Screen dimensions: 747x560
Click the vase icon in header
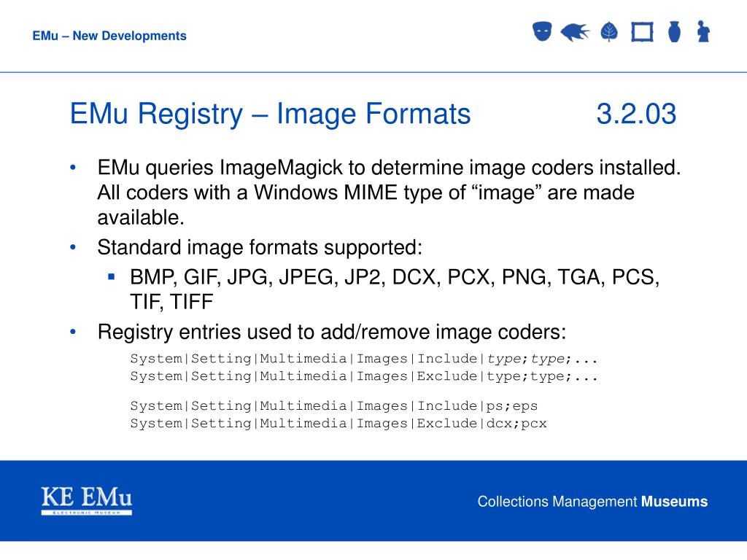(x=674, y=31)
